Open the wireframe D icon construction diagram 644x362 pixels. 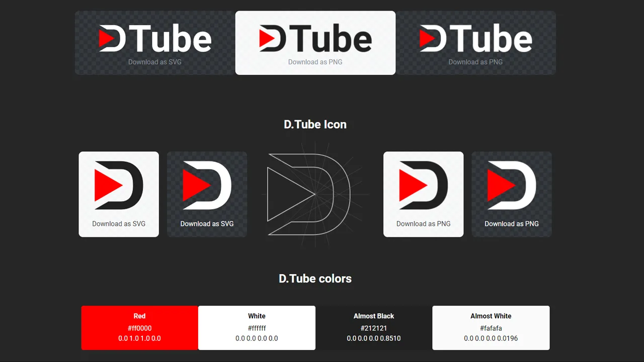315,194
